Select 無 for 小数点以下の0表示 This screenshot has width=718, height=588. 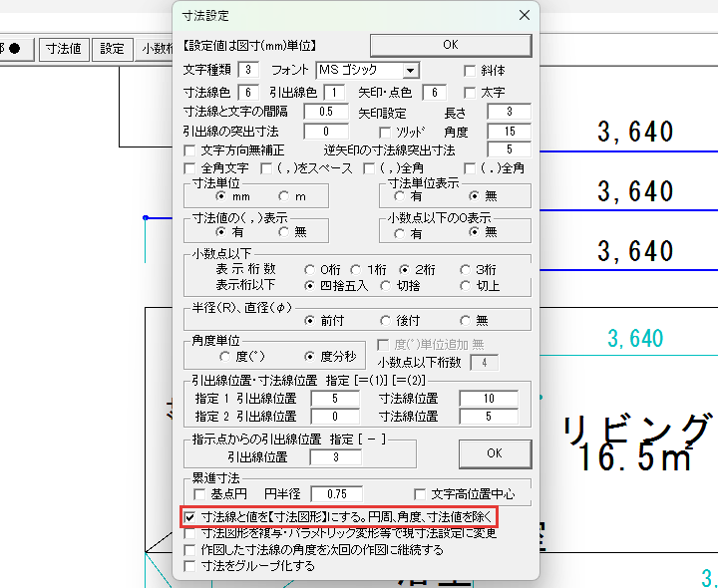tap(475, 232)
